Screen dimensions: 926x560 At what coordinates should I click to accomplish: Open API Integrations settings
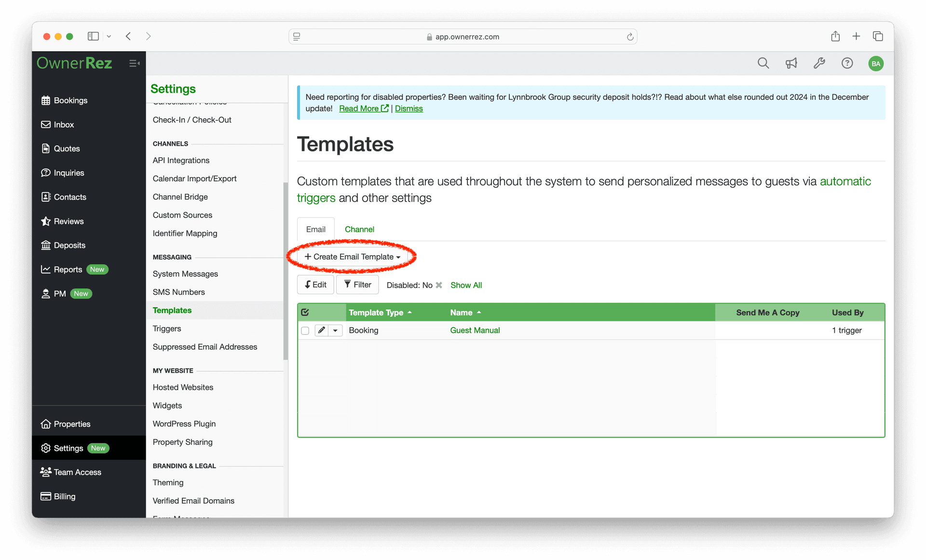click(x=181, y=160)
